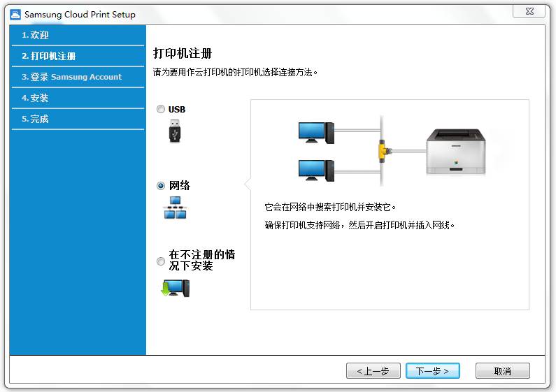The width and height of the screenshot is (556, 392).
Task: Close the Samsung Cloud Print Setup window
Action: (529, 11)
